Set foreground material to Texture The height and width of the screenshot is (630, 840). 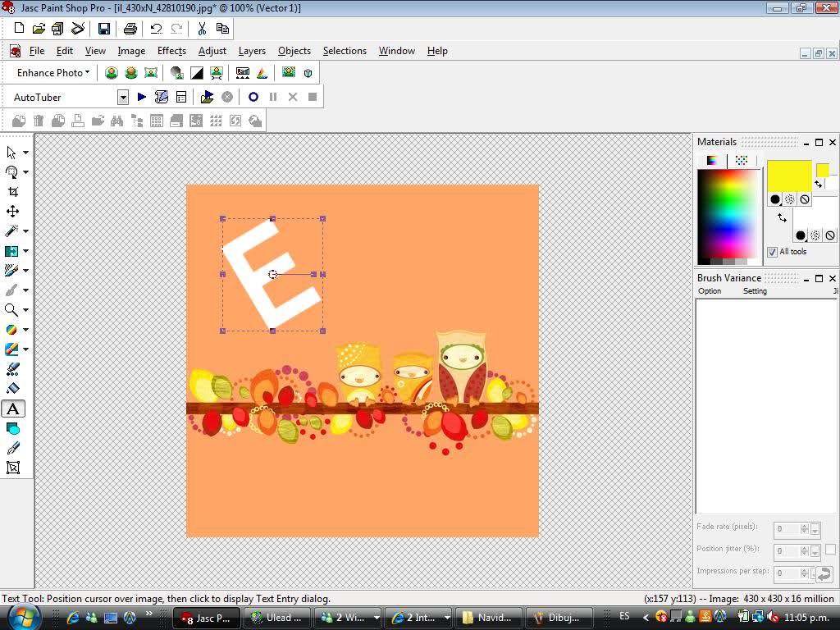[x=790, y=199]
